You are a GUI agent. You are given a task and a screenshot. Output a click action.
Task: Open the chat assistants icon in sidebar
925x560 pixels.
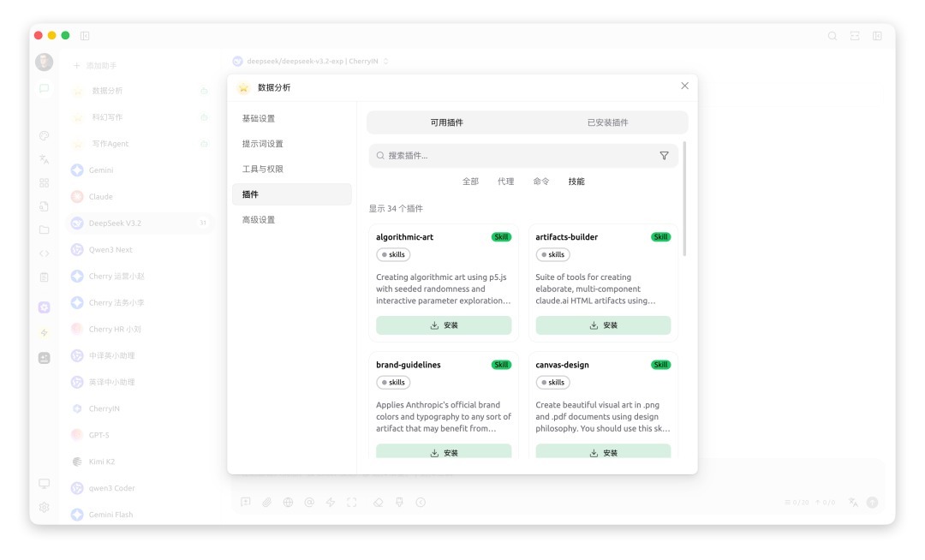[x=45, y=88]
